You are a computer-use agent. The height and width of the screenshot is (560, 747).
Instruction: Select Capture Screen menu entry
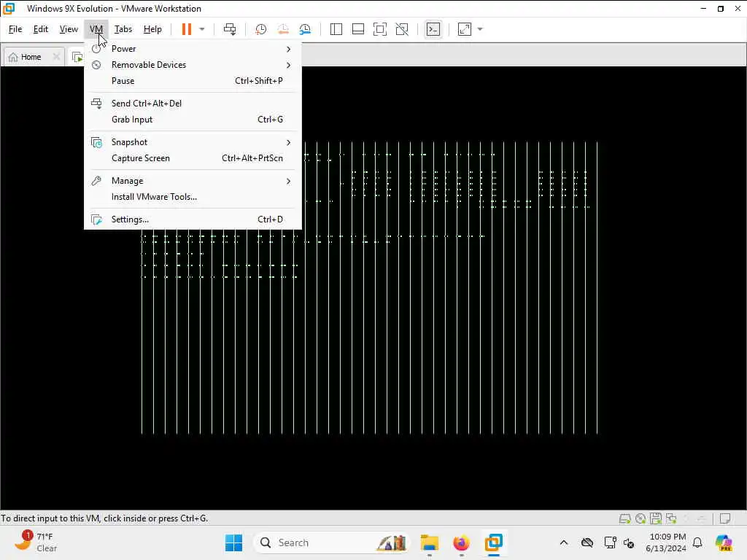193,158
